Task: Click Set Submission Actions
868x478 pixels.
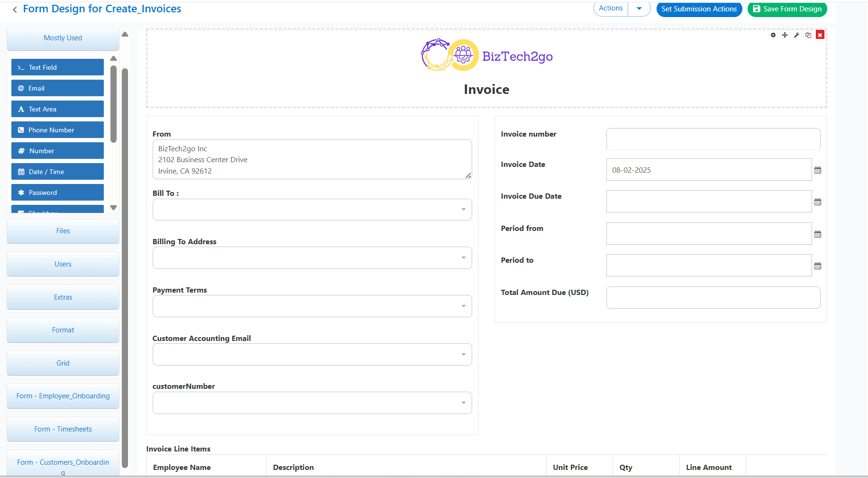Action: (x=699, y=9)
